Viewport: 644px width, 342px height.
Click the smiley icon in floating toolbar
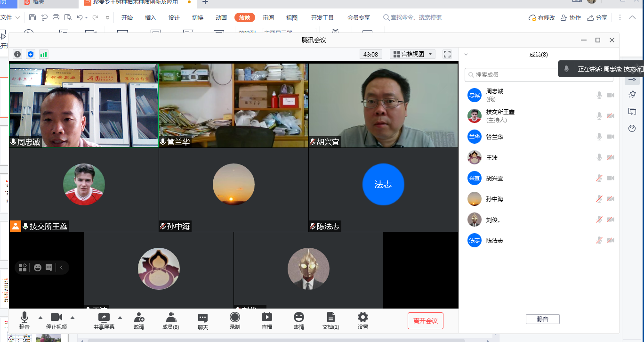38,268
